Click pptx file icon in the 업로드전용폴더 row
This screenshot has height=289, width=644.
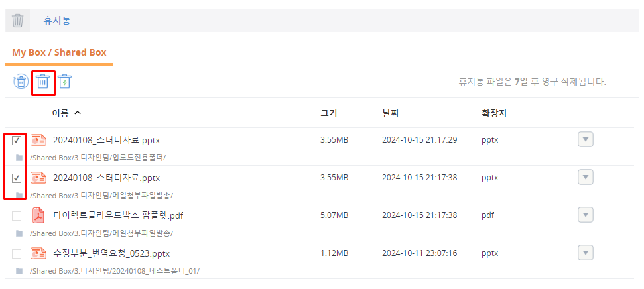(39, 140)
